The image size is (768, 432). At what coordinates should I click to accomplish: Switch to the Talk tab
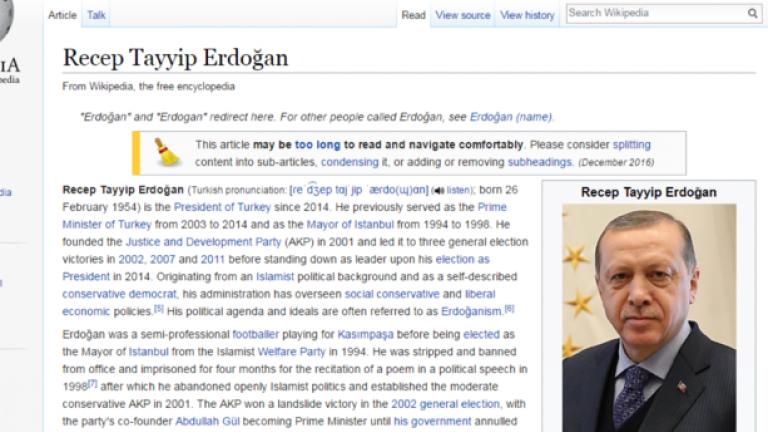coord(96,15)
